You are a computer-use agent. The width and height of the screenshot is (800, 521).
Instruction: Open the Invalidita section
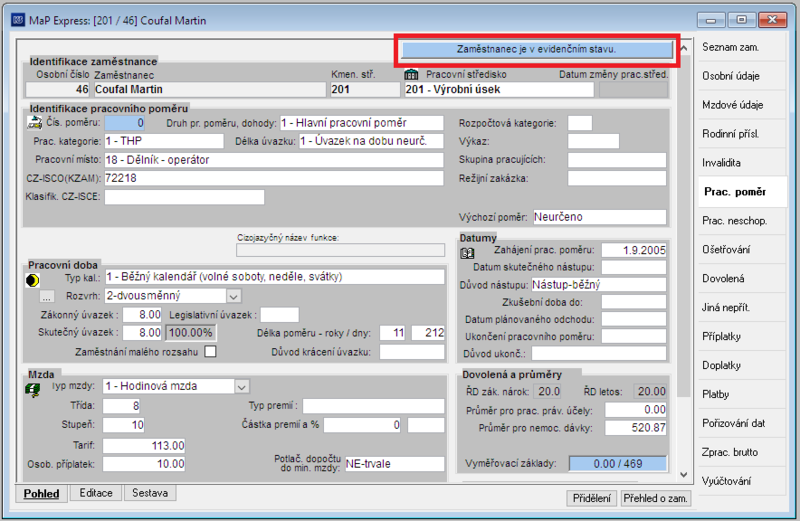click(x=742, y=163)
